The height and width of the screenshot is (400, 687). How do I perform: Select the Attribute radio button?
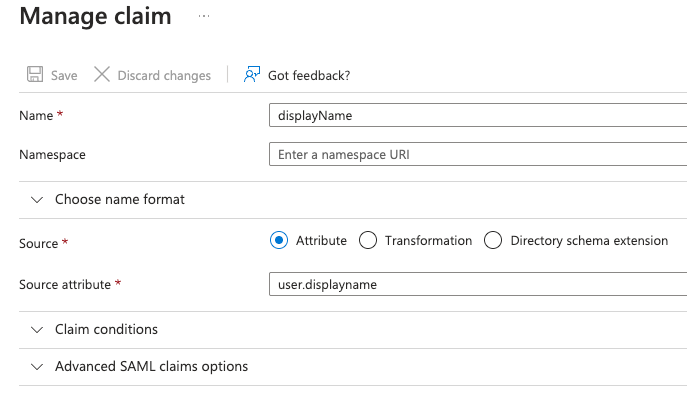coord(279,240)
